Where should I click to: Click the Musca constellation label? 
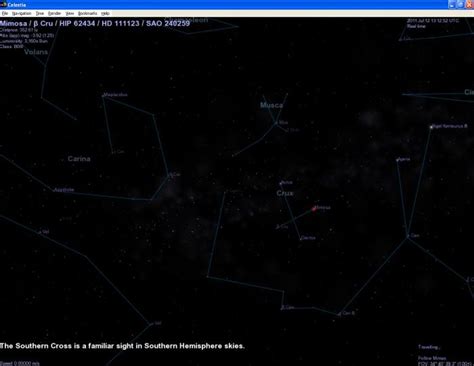pyautogui.click(x=271, y=105)
